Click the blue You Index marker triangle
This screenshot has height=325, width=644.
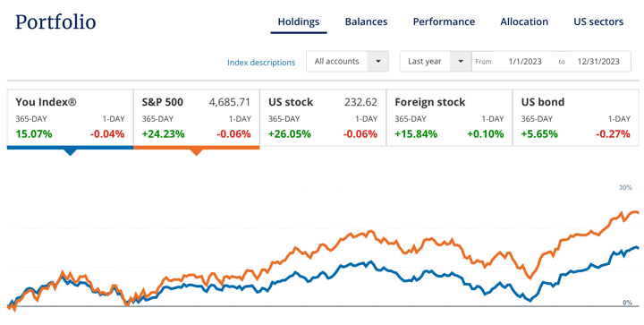point(71,152)
